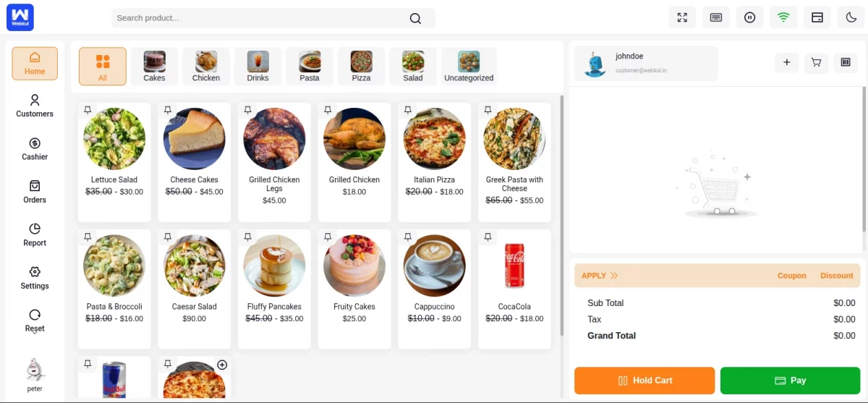Image resolution: width=868 pixels, height=403 pixels.
Task: Click the green Wi-Fi status icon
Action: coord(783,17)
